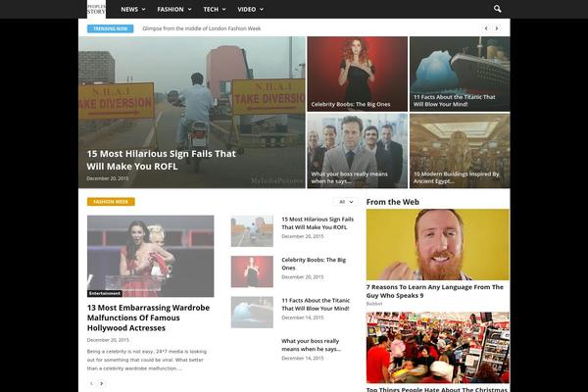Click the Titanic small list thumbnail
Screen dimensions: 588x392
pos(252,312)
